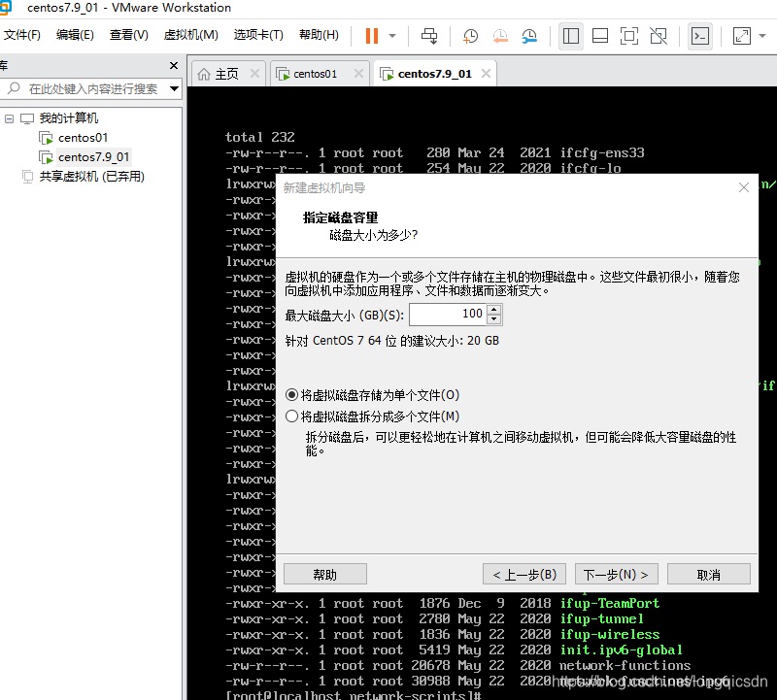Viewport: 777px width, 700px height.
Task: Click the 帮助 button in wizard
Action: pos(325,574)
